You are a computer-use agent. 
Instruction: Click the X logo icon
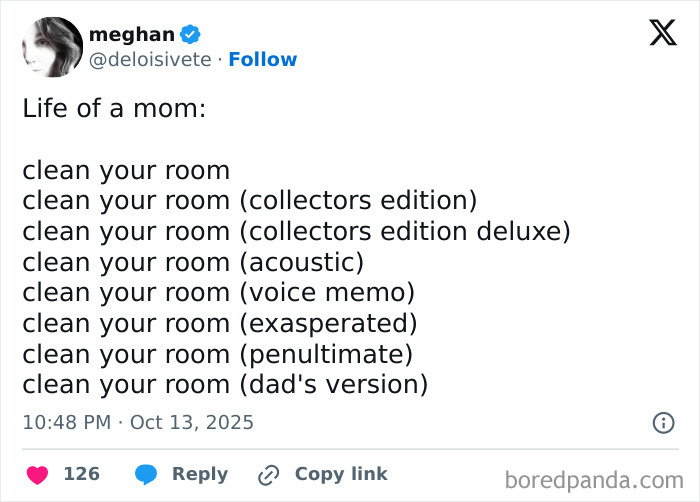pyautogui.click(x=662, y=34)
